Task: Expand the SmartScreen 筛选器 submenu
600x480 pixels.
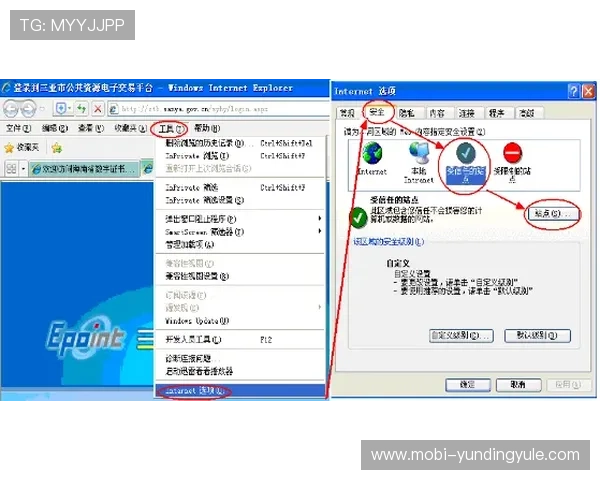Action: click(x=320, y=231)
